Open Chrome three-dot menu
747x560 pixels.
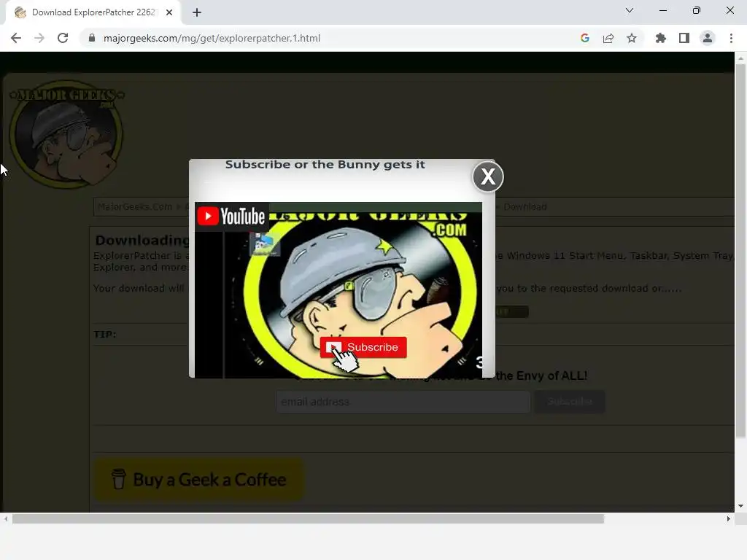tap(731, 38)
